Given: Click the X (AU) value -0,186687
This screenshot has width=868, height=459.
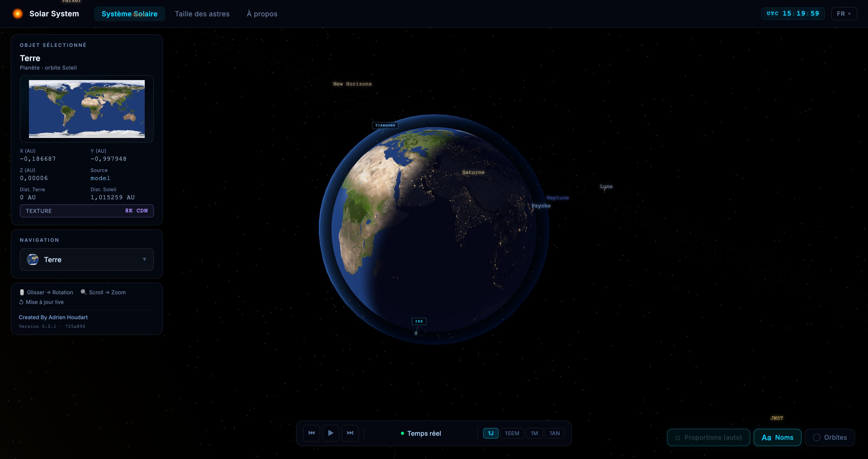Looking at the screenshot, I should click(38, 159).
